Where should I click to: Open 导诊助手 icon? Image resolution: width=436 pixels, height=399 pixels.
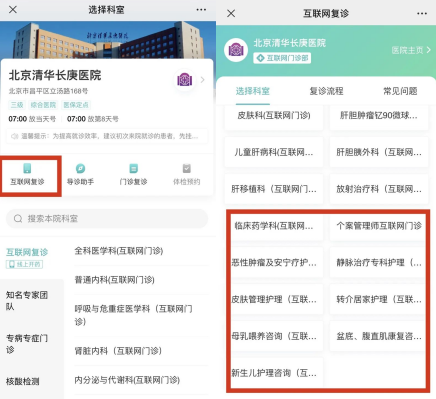click(x=80, y=168)
